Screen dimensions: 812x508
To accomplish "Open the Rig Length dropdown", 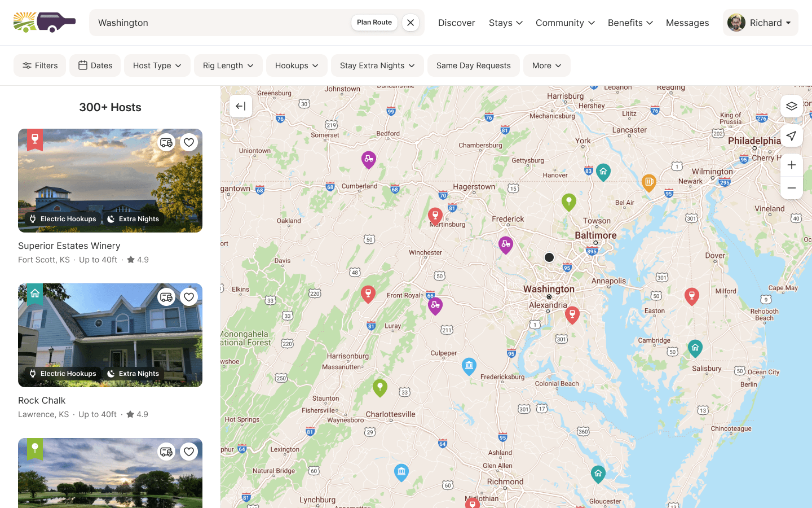I will click(228, 65).
